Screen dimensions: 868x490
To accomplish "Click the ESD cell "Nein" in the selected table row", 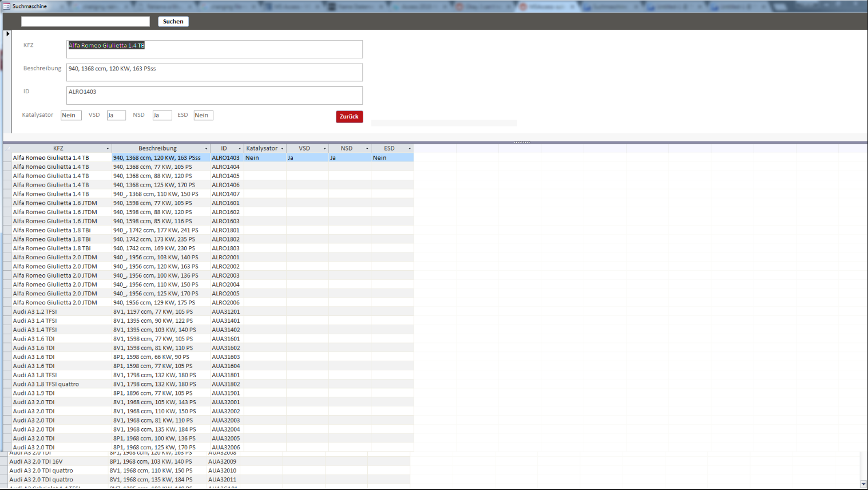I will click(x=393, y=158).
